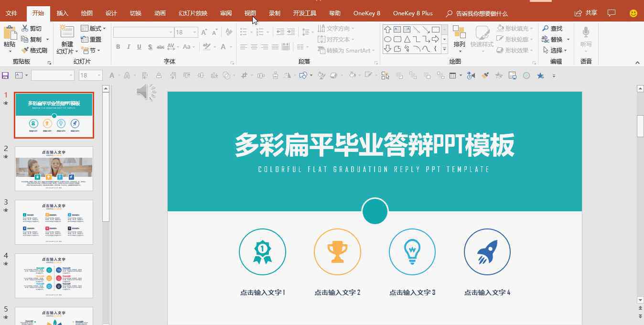Click the Increase Font Size icon
The height and width of the screenshot is (325, 644).
[x=204, y=32]
